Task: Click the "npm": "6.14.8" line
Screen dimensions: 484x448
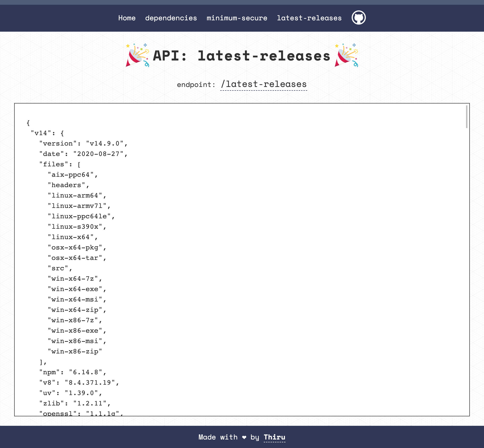Action: tap(73, 372)
